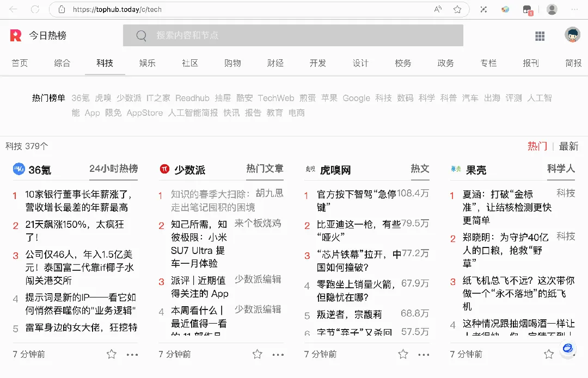Switch to 综合 tab
This screenshot has height=378, width=588.
click(62, 63)
